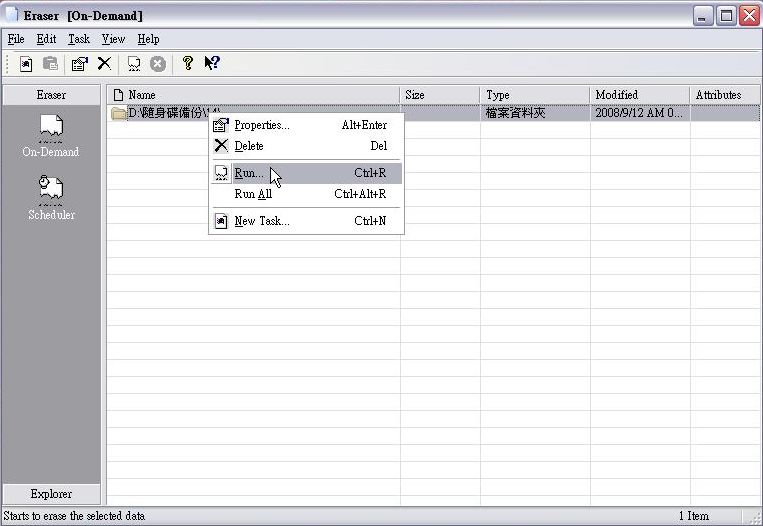
Task: Sort by the Name column header
Action: click(253, 95)
